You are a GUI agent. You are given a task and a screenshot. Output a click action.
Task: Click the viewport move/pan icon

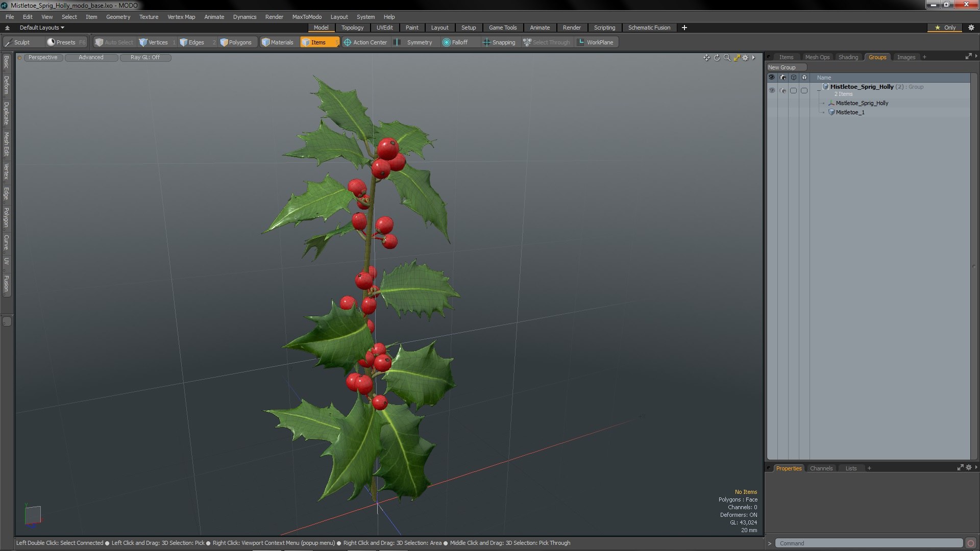[706, 58]
